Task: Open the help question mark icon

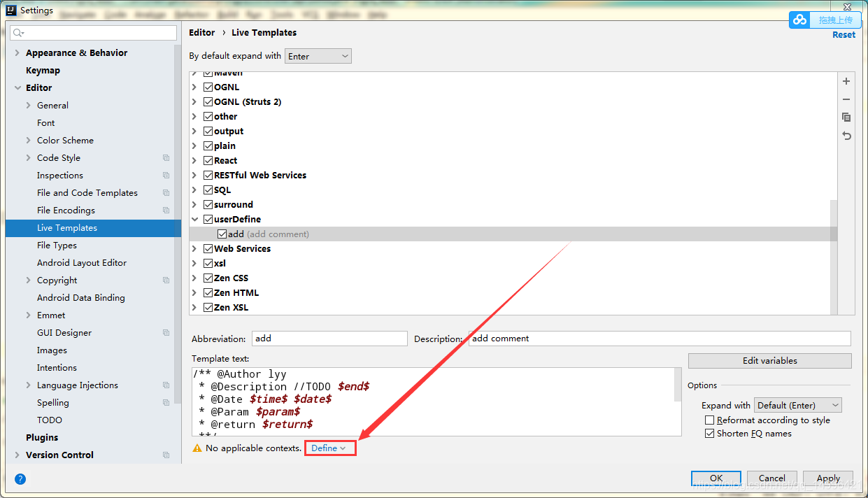Action: click(x=20, y=479)
